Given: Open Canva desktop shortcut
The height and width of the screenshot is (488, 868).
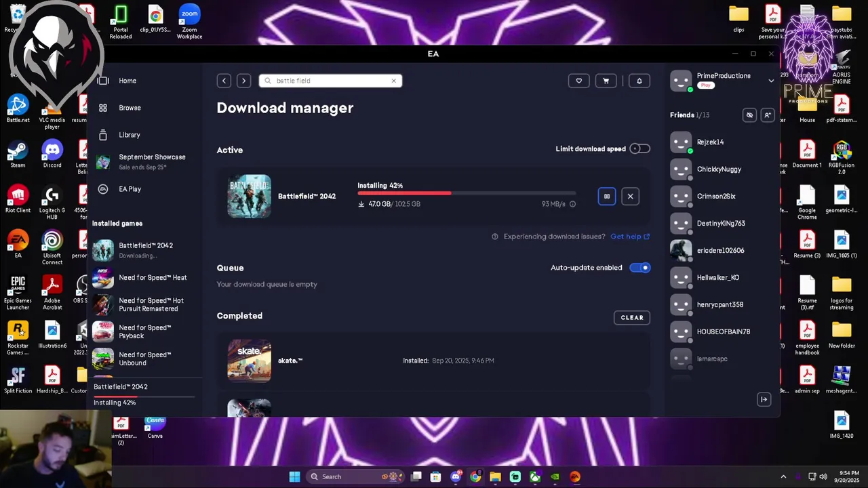Looking at the screenshot, I should coord(155,428).
